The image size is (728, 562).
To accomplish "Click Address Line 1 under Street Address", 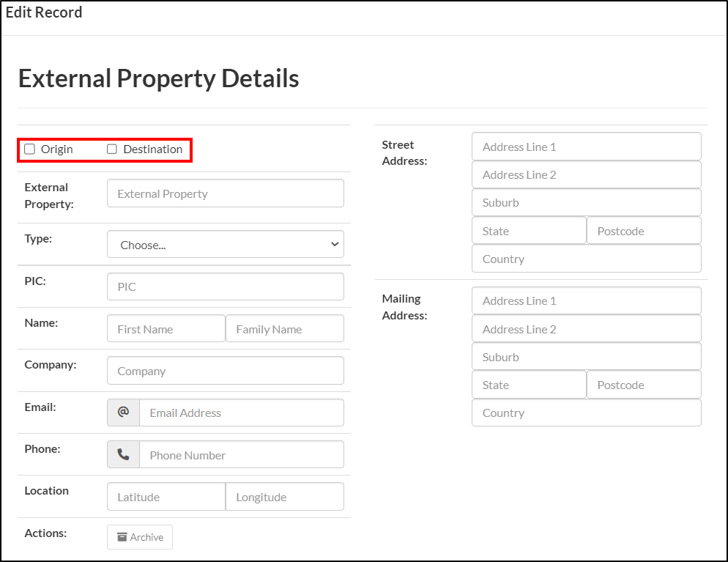I will click(586, 146).
